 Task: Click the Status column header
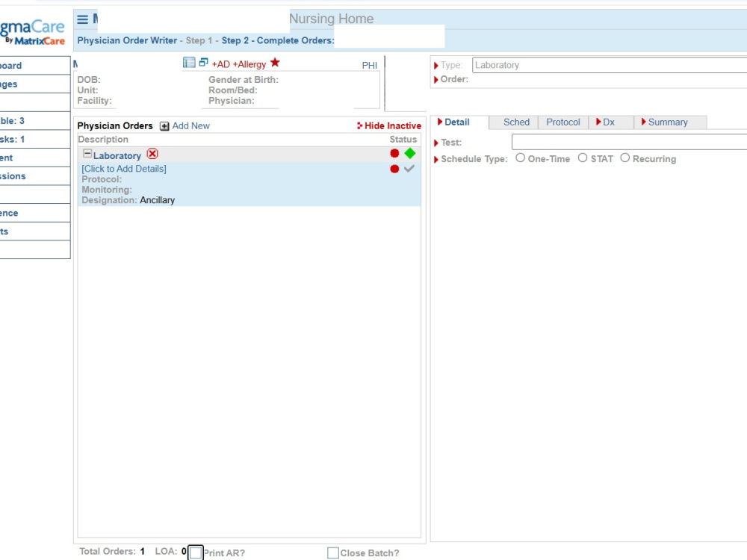[403, 139]
